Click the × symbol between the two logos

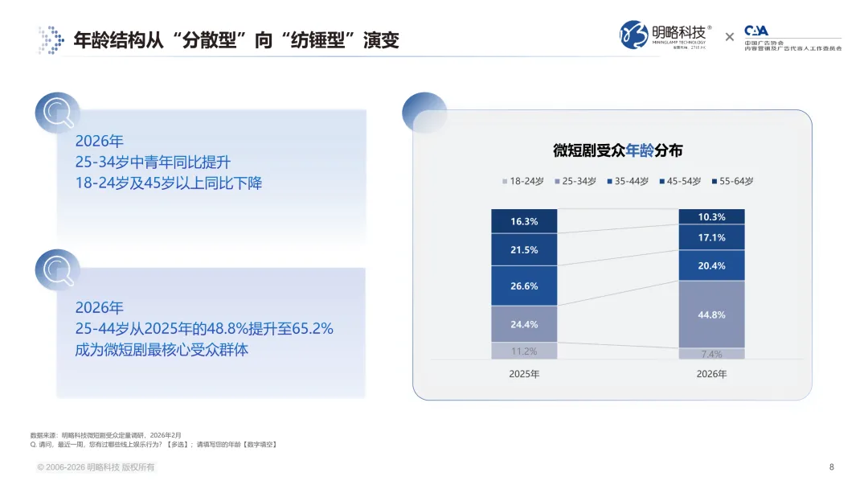pos(730,37)
